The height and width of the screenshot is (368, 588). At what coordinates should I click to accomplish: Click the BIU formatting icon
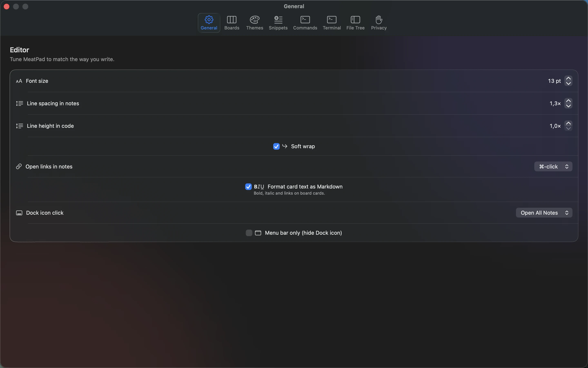coord(259,187)
